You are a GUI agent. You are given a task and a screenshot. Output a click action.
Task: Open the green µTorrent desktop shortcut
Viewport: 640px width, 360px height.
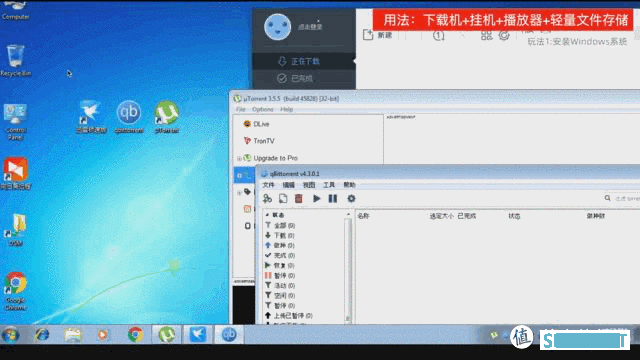click(x=167, y=117)
